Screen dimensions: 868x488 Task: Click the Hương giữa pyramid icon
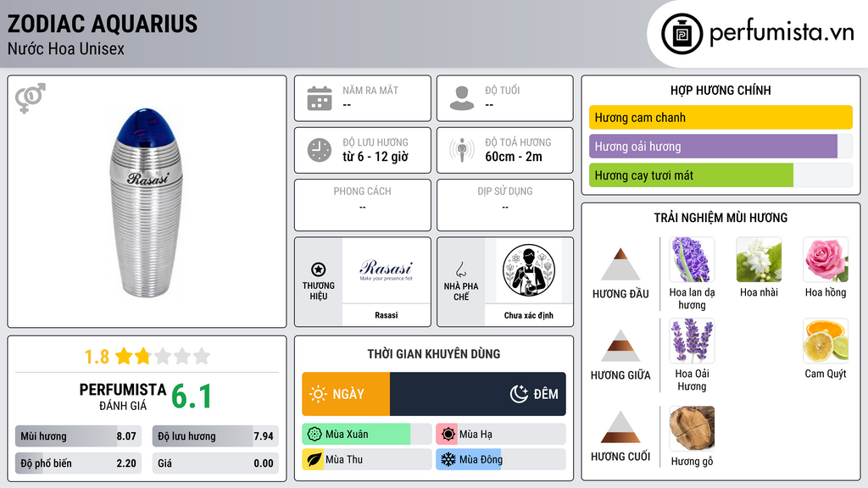click(620, 346)
